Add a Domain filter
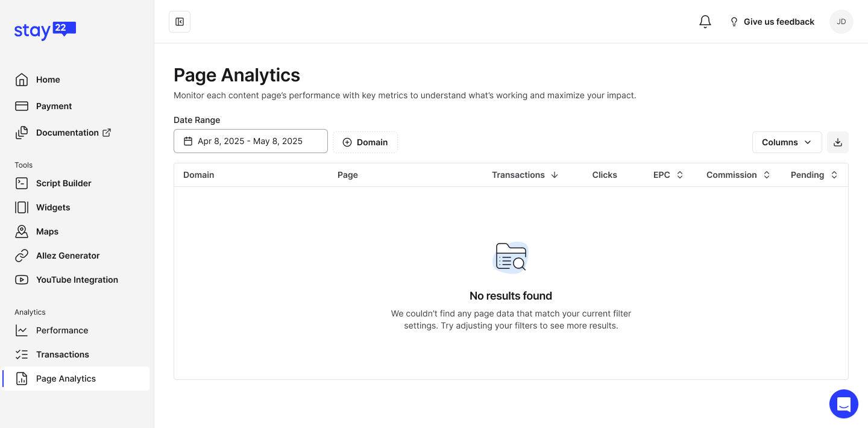 click(x=365, y=142)
